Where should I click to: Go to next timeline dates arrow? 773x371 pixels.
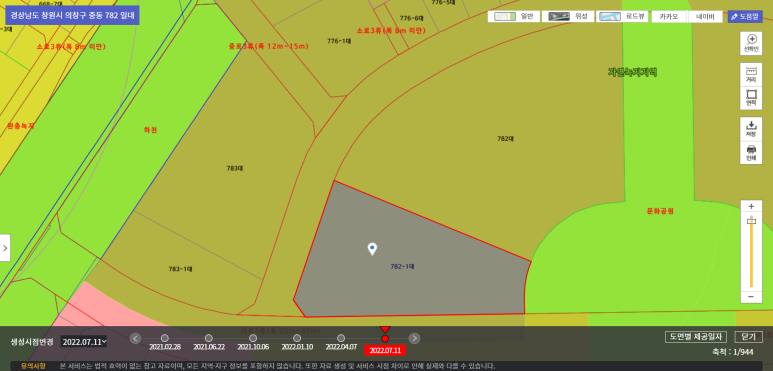(415, 338)
